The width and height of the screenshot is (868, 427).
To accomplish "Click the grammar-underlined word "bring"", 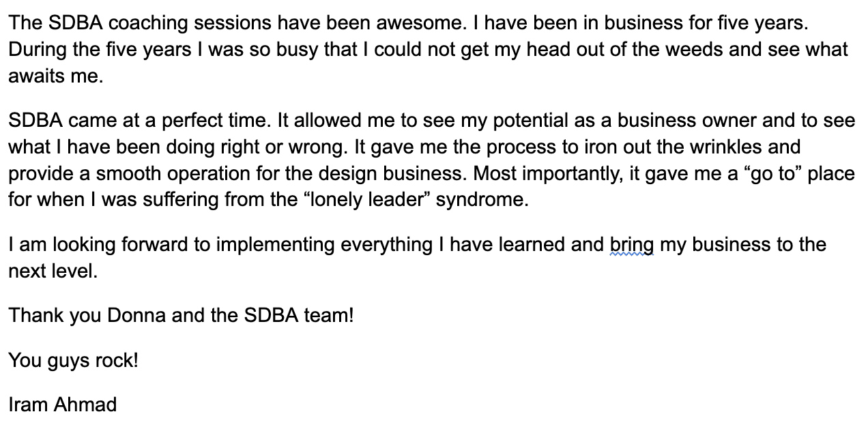I will (632, 245).
